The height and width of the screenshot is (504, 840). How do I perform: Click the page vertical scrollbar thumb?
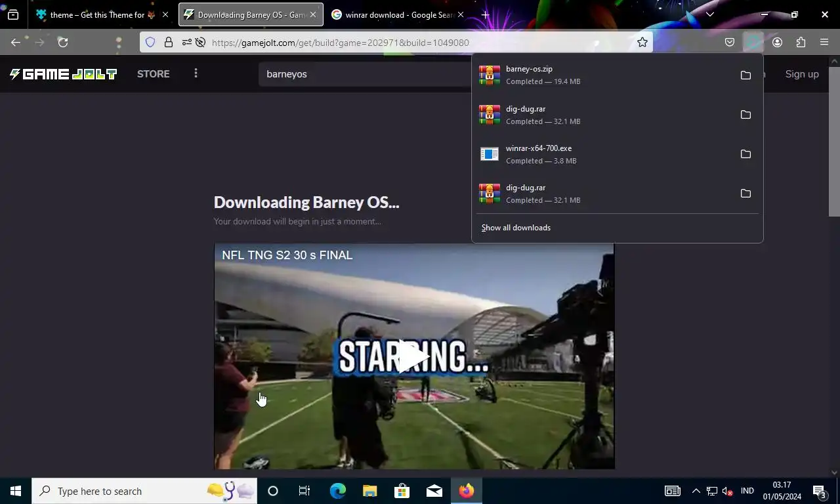tap(834, 141)
